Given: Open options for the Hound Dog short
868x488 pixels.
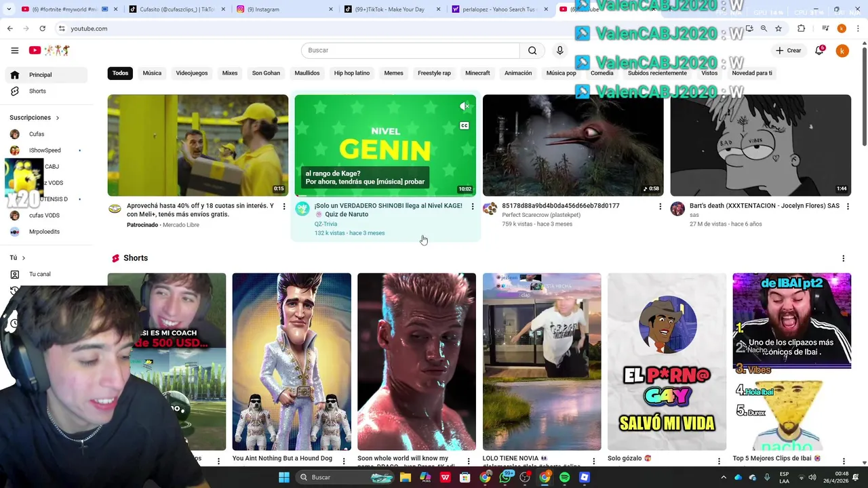Looking at the screenshot, I should pyautogui.click(x=344, y=461).
